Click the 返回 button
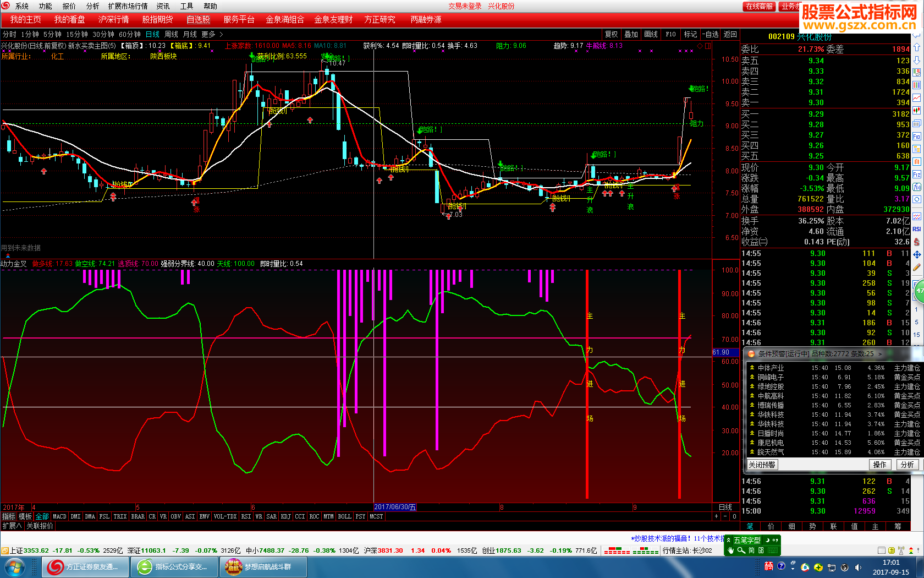Viewport: 924px width, 578px height. (730, 34)
